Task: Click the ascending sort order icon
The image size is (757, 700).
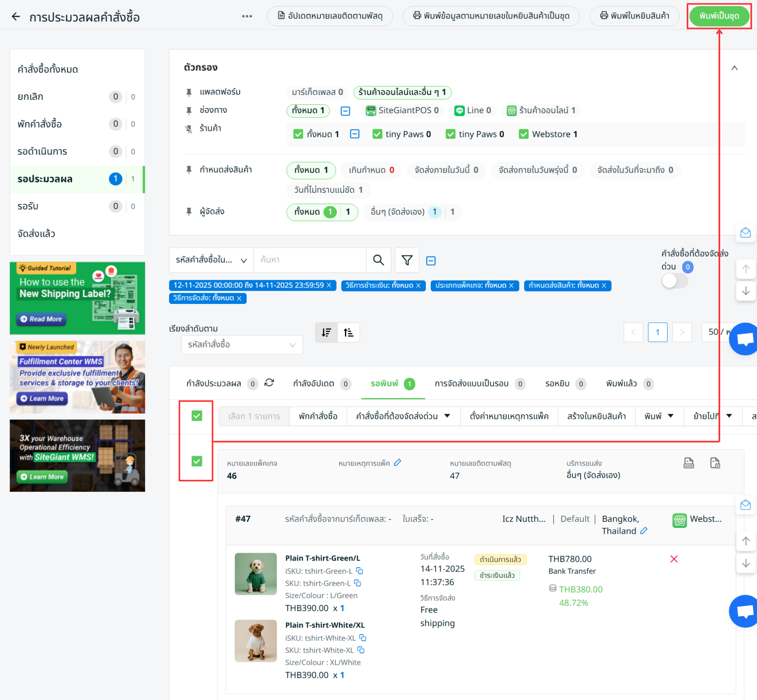Action: click(348, 333)
